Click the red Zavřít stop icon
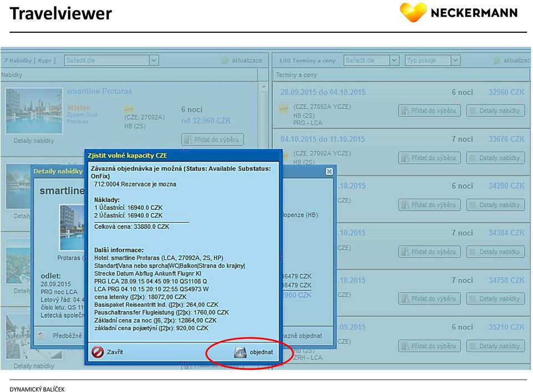Image resolution: width=533 pixels, height=392 pixels. [x=98, y=352]
